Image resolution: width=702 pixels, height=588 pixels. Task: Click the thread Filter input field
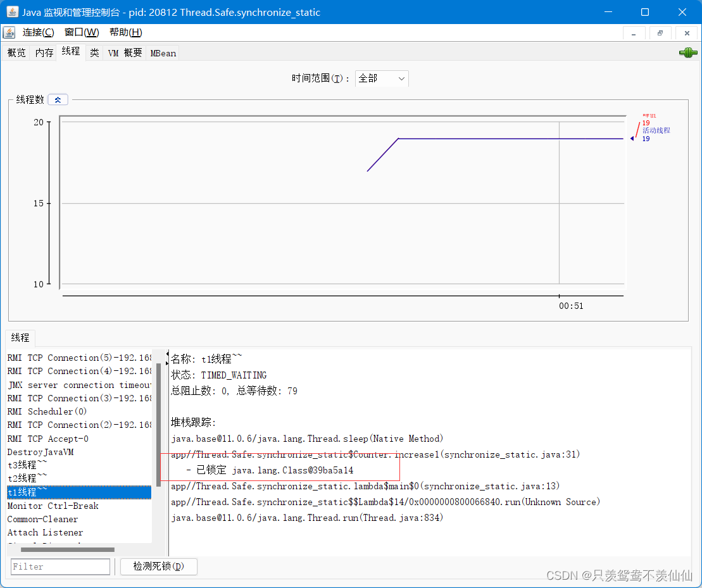(60, 566)
